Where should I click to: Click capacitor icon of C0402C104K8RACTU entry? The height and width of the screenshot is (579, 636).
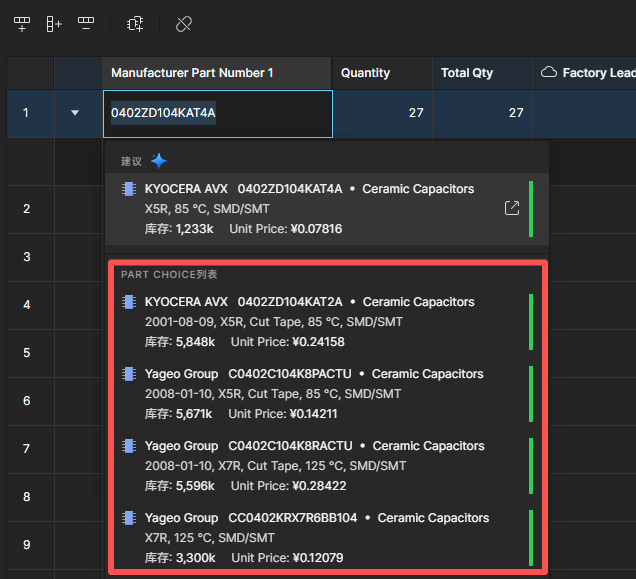coord(129,446)
